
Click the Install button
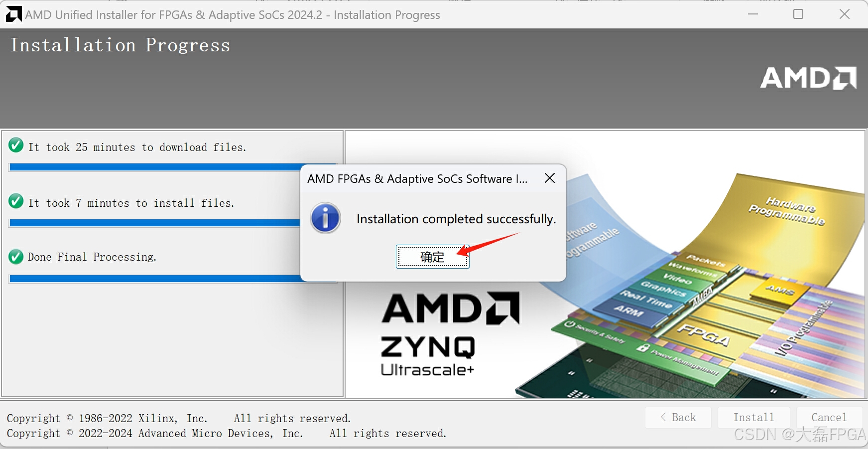click(x=754, y=418)
